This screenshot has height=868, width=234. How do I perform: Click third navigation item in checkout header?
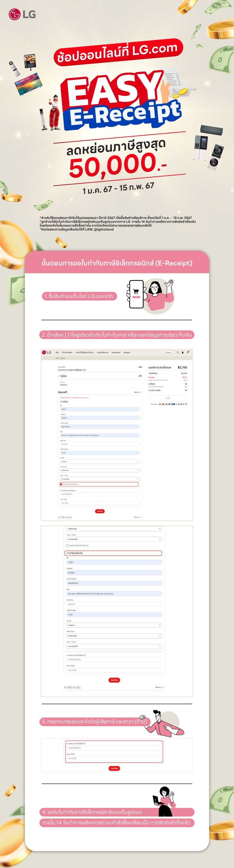coord(85,352)
